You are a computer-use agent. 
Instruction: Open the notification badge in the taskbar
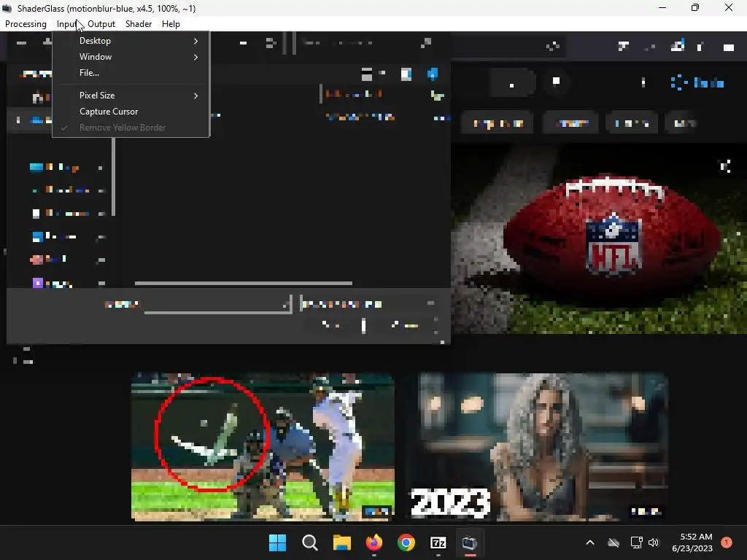[x=726, y=542]
